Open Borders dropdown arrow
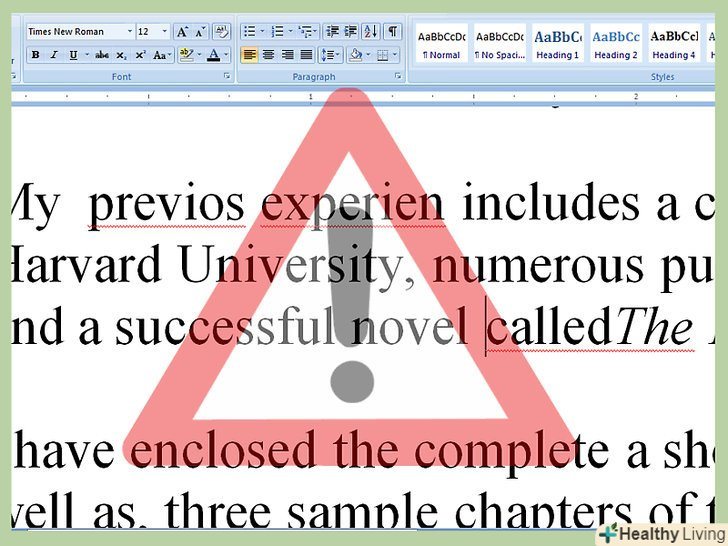The image size is (728, 546). click(395, 55)
